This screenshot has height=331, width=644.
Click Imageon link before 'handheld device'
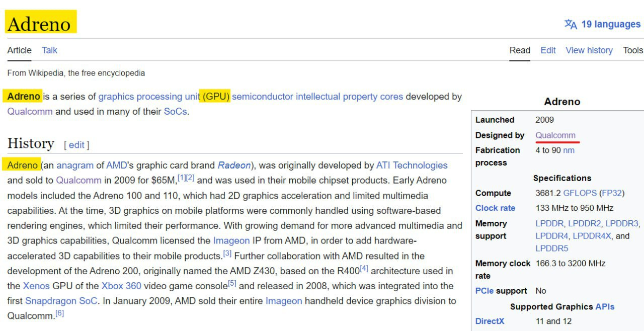pyautogui.click(x=284, y=301)
